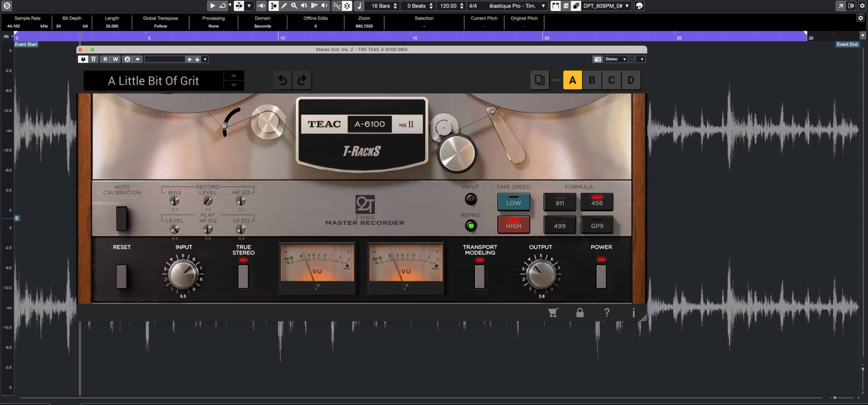
Task: Click the show audio event icon
Action: coord(555,6)
